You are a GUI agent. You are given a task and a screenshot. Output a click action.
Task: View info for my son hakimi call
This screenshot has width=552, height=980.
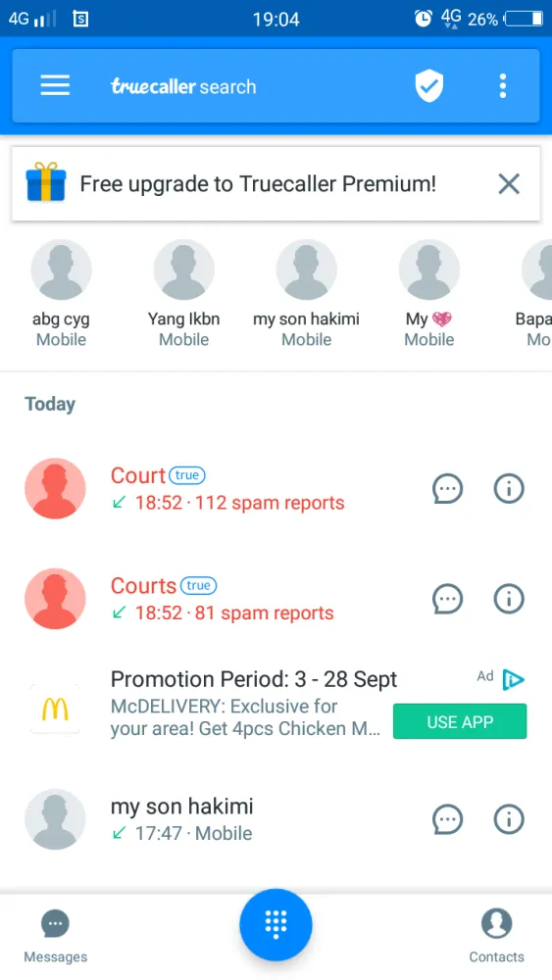click(509, 819)
